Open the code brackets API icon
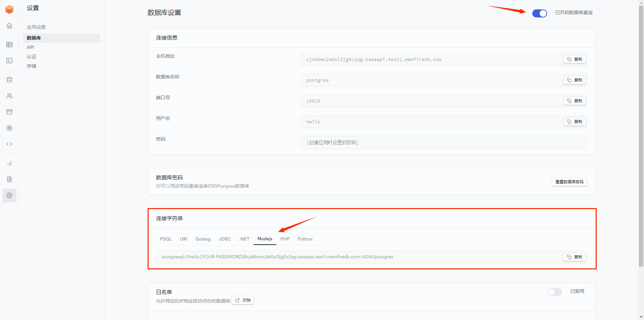This screenshot has height=320, width=644. [9, 144]
